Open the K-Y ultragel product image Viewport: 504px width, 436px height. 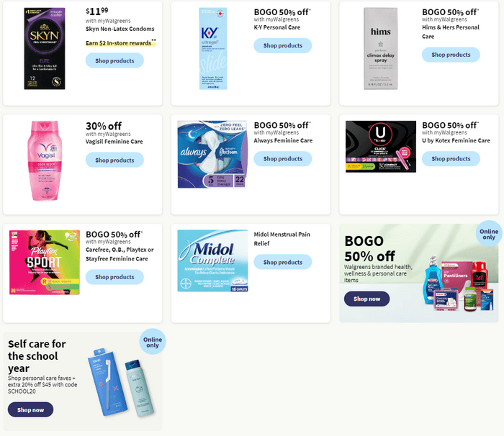[x=213, y=48]
